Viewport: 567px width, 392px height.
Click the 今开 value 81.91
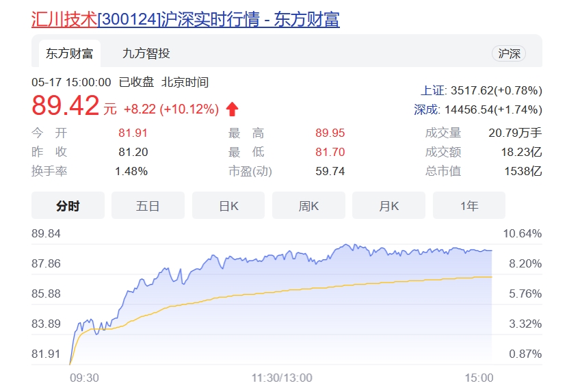(133, 133)
